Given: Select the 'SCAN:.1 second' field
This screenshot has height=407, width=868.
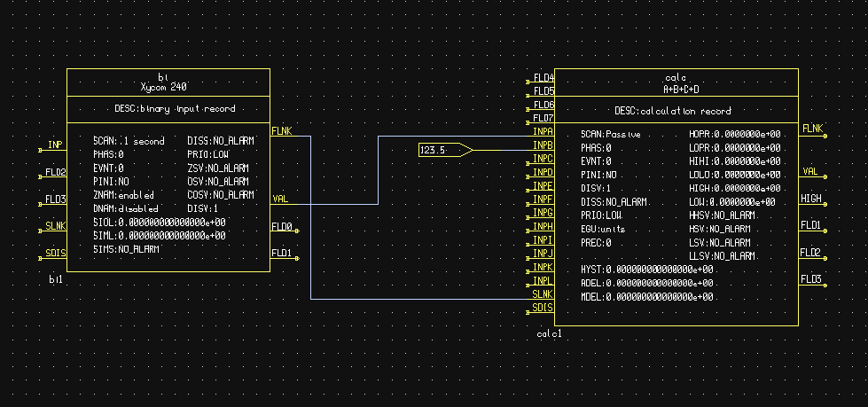Looking at the screenshot, I should tap(129, 141).
